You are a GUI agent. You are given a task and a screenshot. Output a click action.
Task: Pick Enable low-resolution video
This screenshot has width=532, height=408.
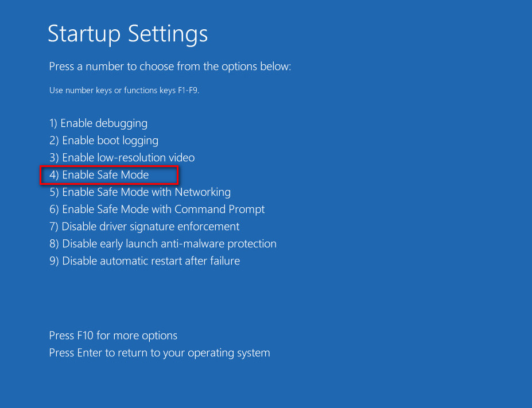(122, 158)
